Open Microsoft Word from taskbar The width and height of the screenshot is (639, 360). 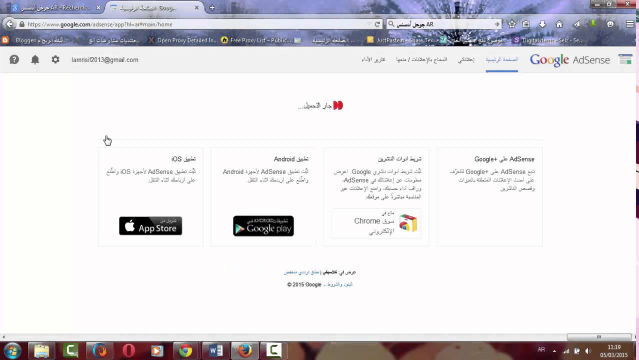click(216, 350)
